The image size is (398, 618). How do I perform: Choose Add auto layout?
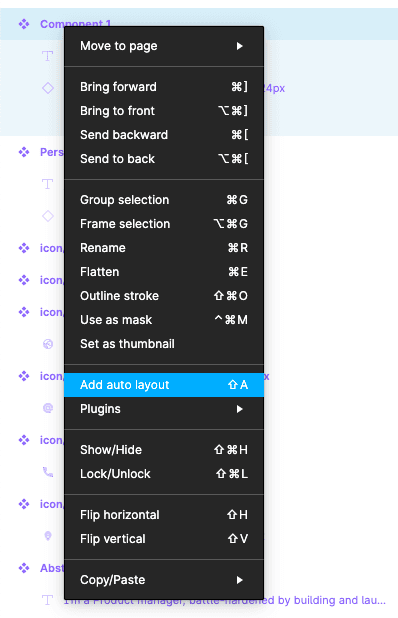(164, 385)
